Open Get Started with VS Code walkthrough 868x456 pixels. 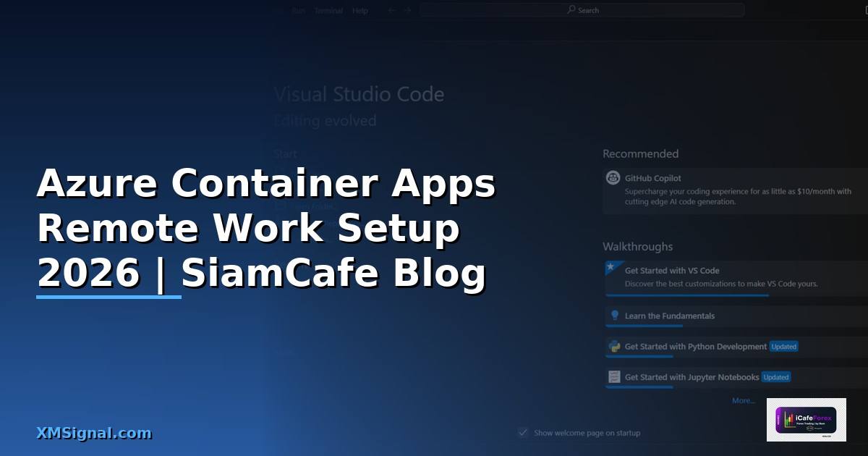736,278
